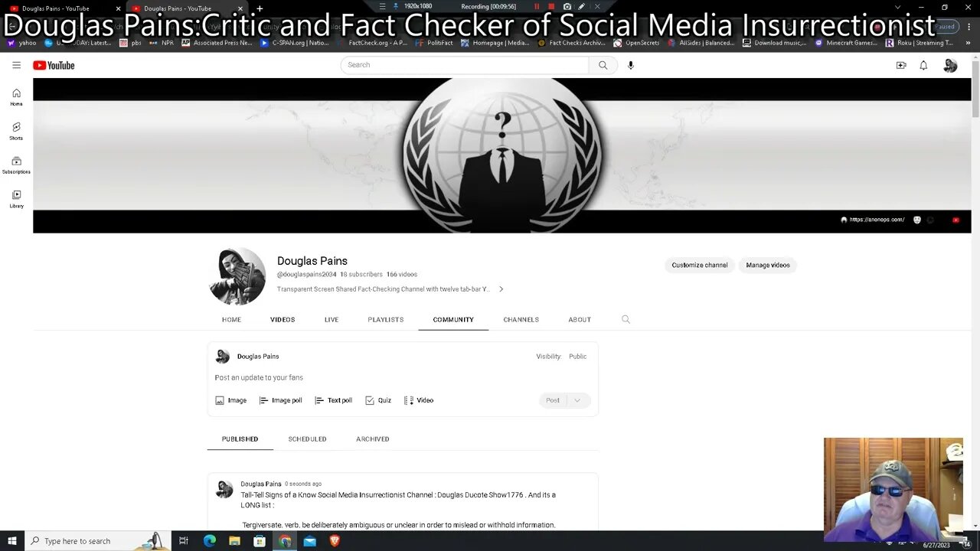Click the Douglas Pains post author name
The width and height of the screenshot is (980, 551).
[261, 484]
